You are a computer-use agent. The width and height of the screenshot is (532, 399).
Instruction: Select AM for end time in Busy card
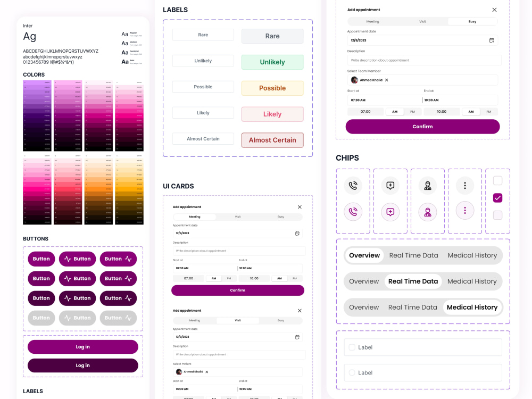471,112
